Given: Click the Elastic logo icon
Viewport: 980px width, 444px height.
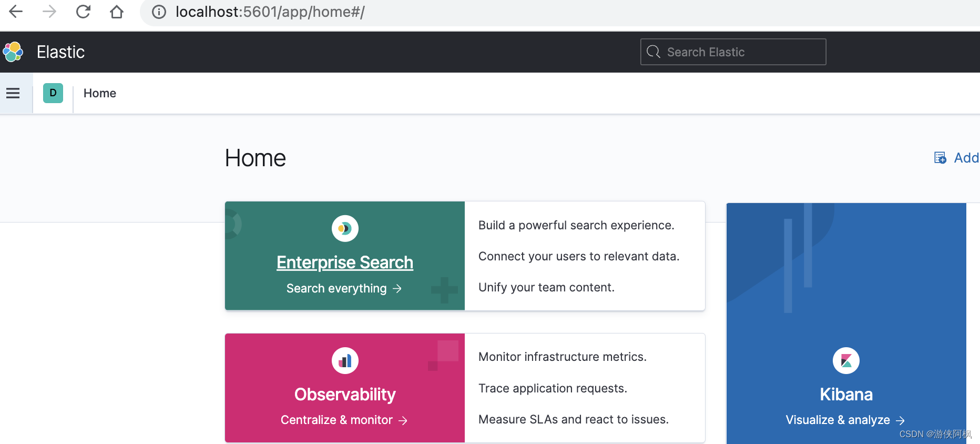Looking at the screenshot, I should (13, 52).
